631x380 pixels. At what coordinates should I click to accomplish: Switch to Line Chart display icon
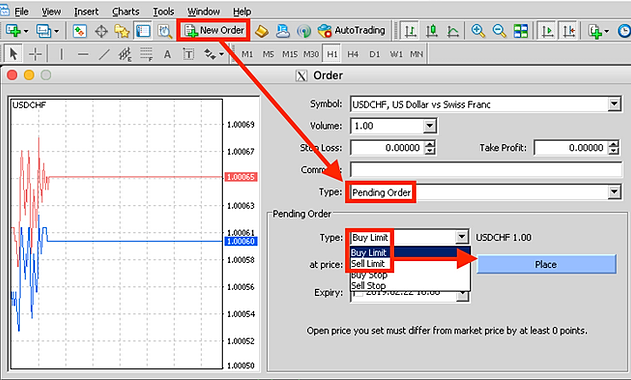click(x=453, y=31)
